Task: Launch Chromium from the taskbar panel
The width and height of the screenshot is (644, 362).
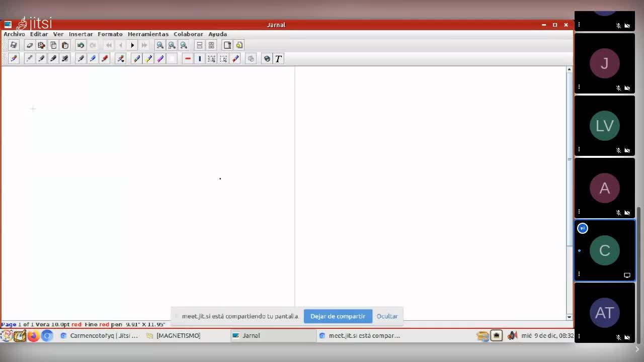Action: 47,336
